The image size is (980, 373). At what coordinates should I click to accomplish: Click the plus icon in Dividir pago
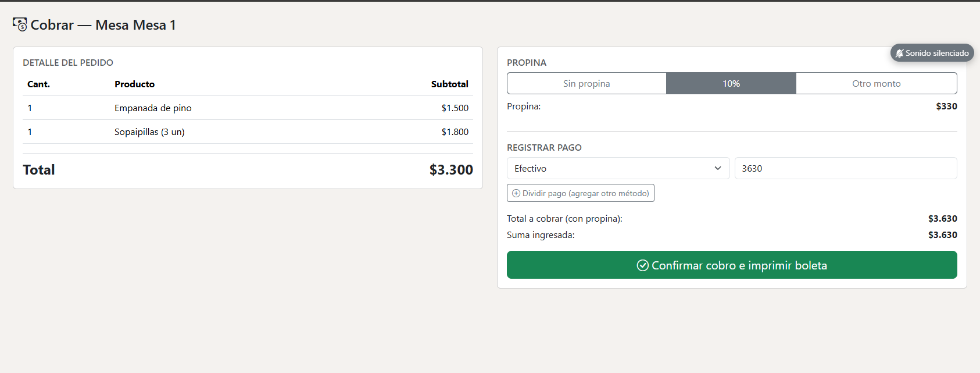tap(516, 193)
